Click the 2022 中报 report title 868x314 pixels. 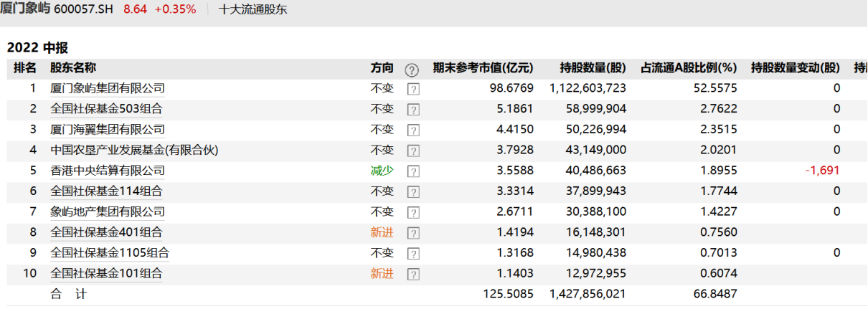click(37, 48)
